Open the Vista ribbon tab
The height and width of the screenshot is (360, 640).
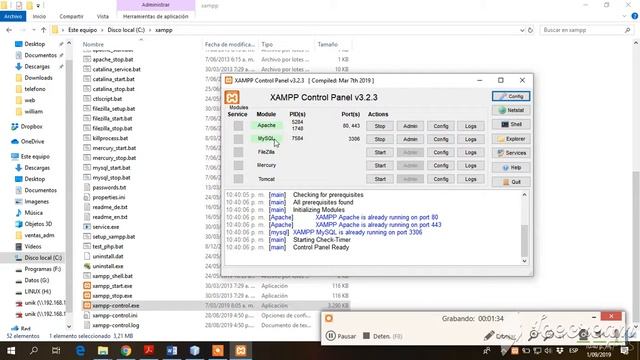coord(103,16)
